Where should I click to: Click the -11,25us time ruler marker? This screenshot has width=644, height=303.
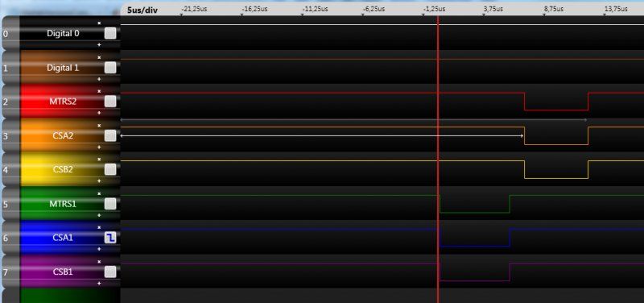pyautogui.click(x=315, y=9)
